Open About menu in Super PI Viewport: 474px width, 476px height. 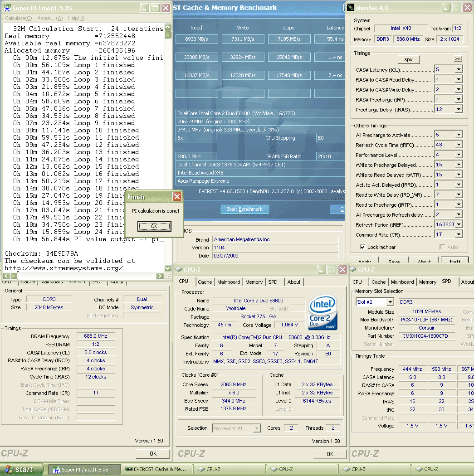click(50, 18)
